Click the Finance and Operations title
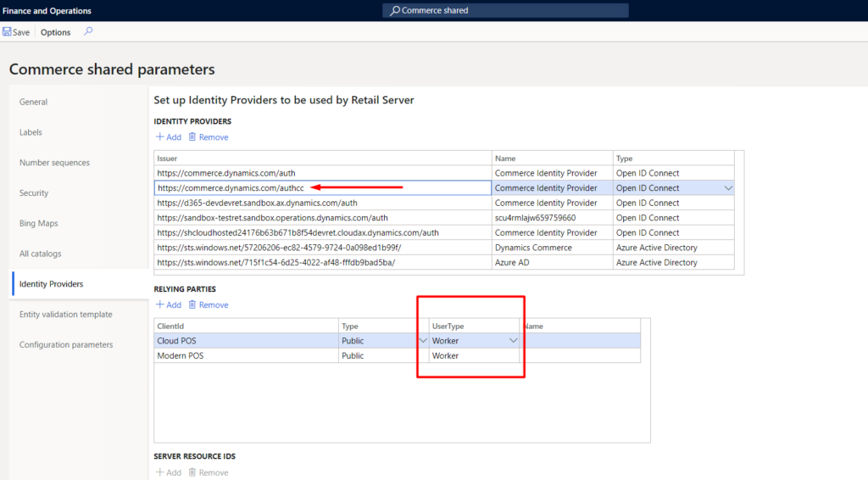868x480 pixels. 47,10
